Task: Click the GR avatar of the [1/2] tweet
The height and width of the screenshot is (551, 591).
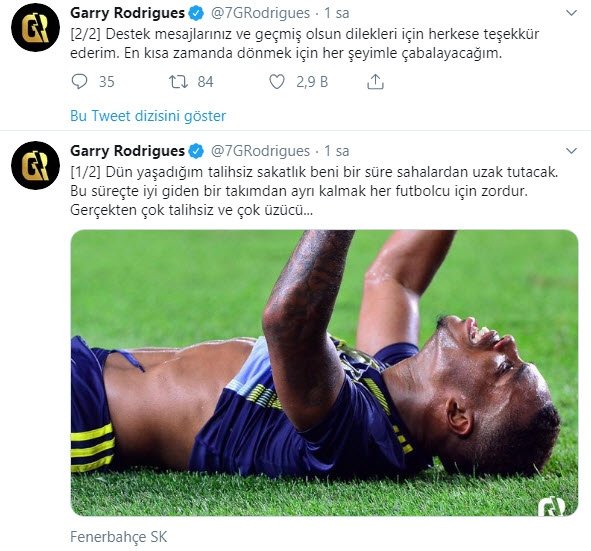Action: tap(35, 165)
